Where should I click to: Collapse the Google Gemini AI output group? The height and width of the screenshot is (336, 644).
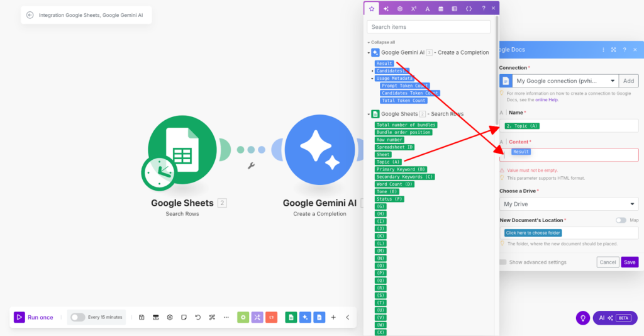[x=369, y=53]
